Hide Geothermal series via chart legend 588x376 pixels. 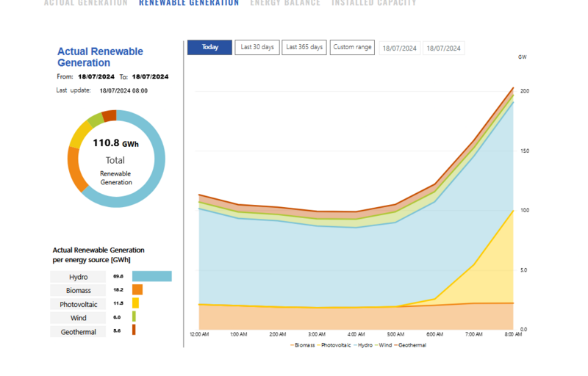[x=411, y=345]
